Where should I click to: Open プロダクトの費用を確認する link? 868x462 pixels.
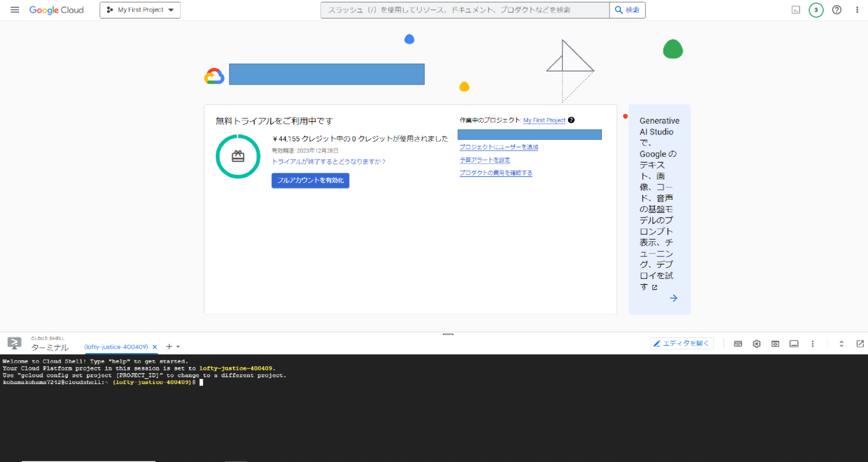(x=496, y=173)
